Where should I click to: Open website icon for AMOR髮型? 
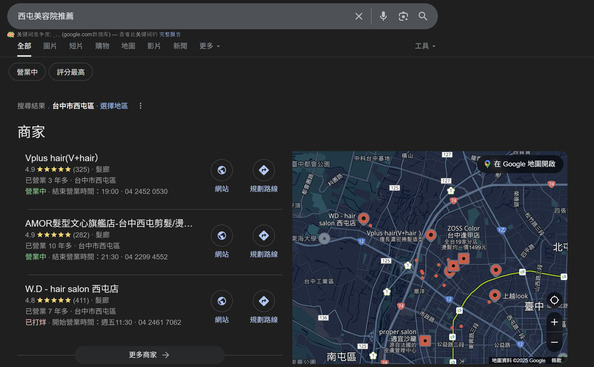(x=222, y=236)
